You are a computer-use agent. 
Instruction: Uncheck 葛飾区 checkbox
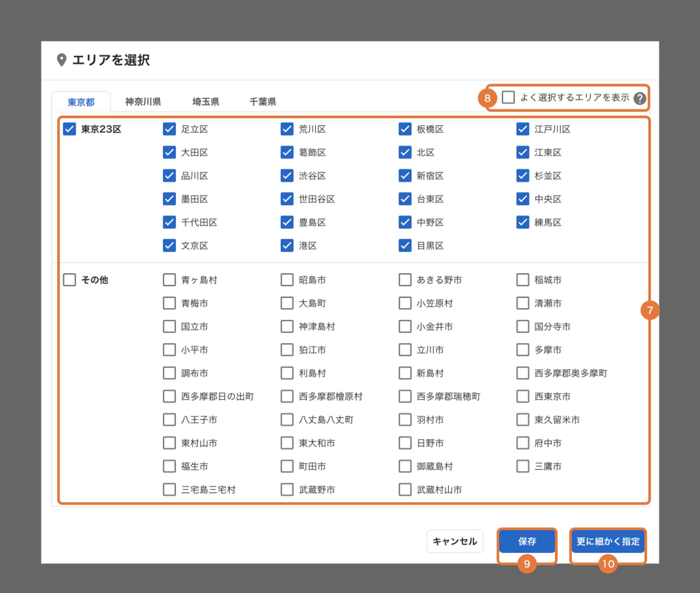tap(287, 152)
